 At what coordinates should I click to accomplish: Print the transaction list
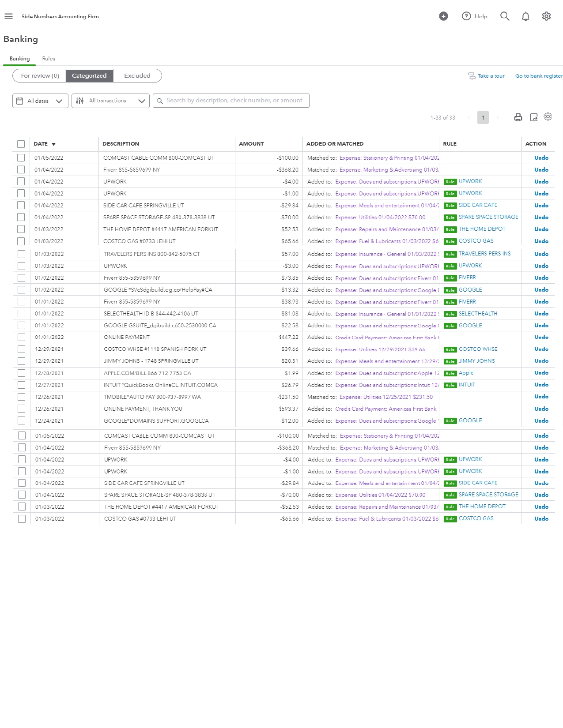(x=518, y=117)
